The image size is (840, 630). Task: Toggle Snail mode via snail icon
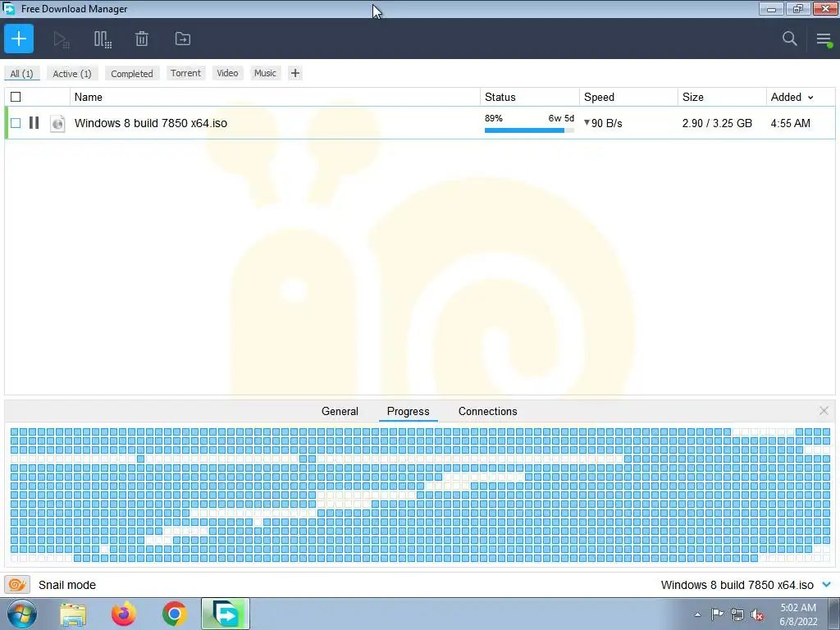[x=17, y=584]
